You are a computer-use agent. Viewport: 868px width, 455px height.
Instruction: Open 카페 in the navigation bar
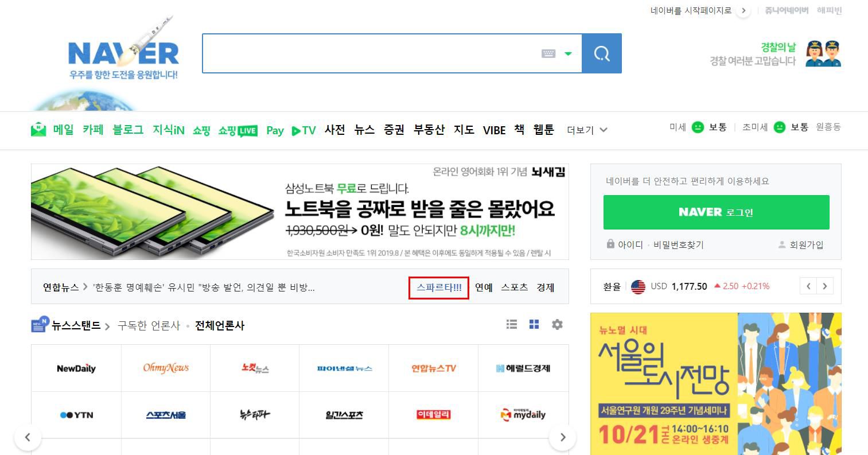(93, 130)
